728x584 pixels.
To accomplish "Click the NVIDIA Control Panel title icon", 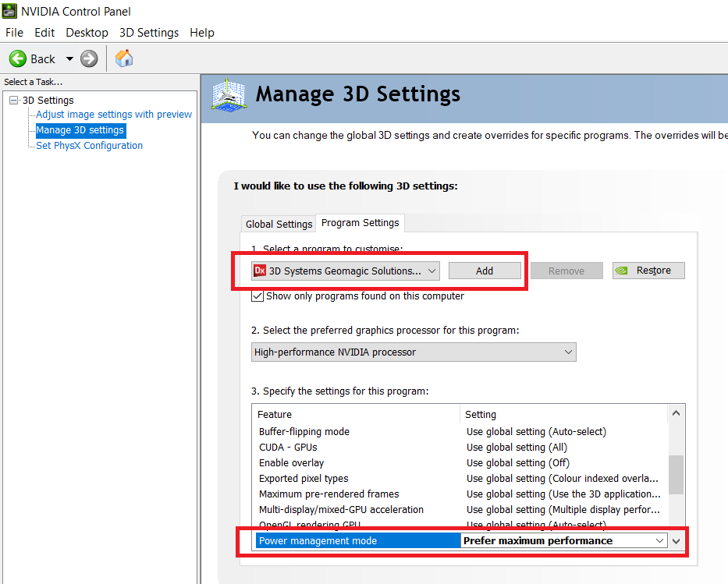I will coord(9,11).
